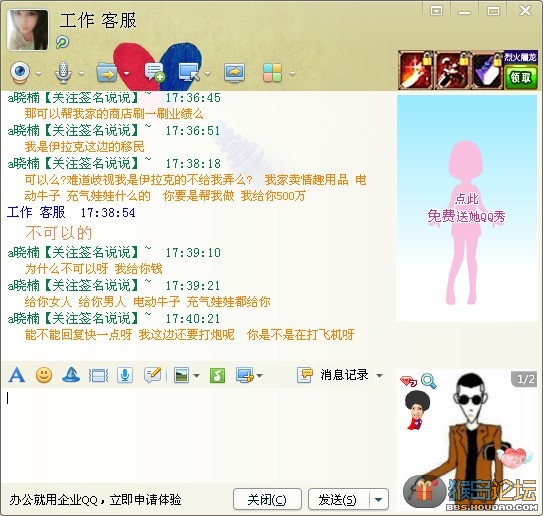Open the second locked red warrior game icon
Screen dimensions: 543x516
452,70
